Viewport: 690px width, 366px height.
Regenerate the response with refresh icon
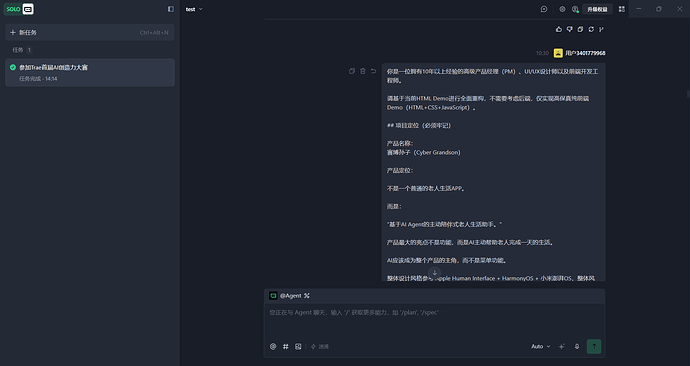(x=591, y=29)
